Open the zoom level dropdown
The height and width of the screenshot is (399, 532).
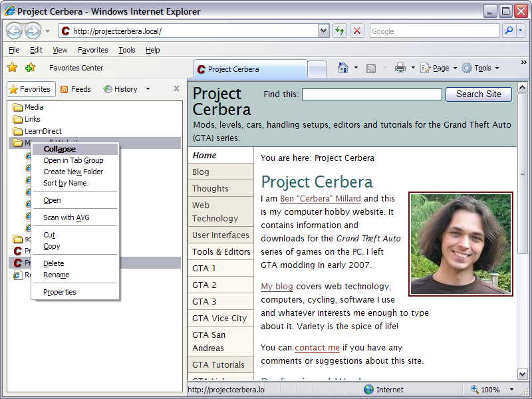511,390
